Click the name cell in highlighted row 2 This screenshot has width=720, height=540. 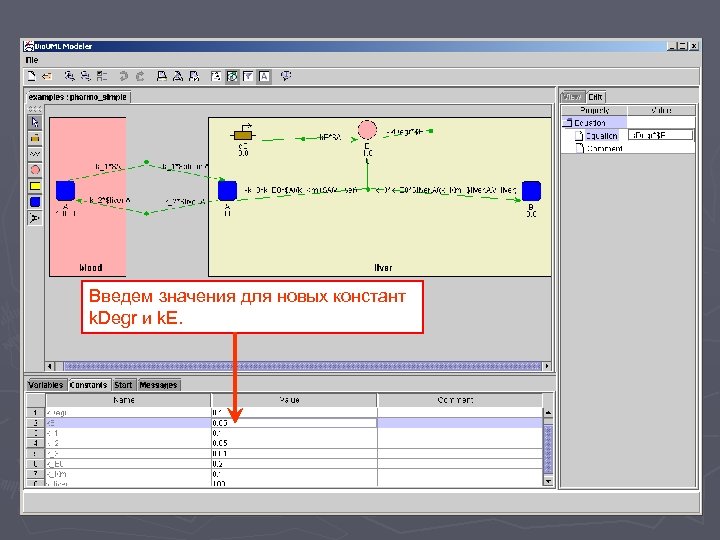[x=128, y=423]
